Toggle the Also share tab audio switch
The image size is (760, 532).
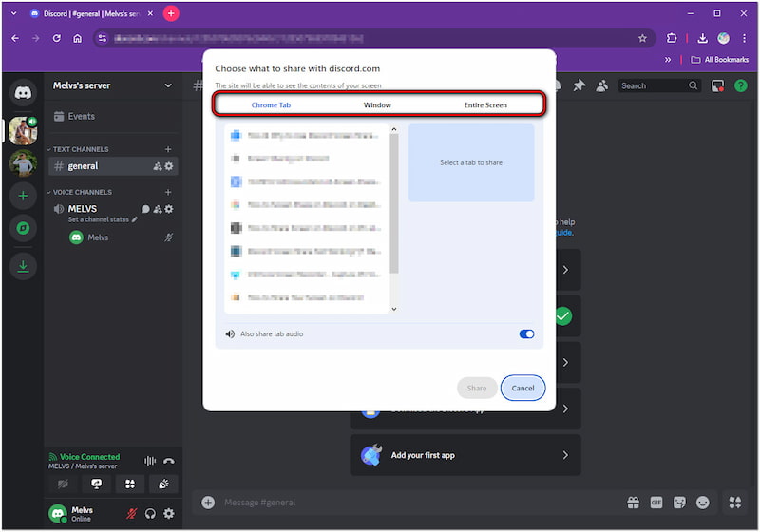526,334
